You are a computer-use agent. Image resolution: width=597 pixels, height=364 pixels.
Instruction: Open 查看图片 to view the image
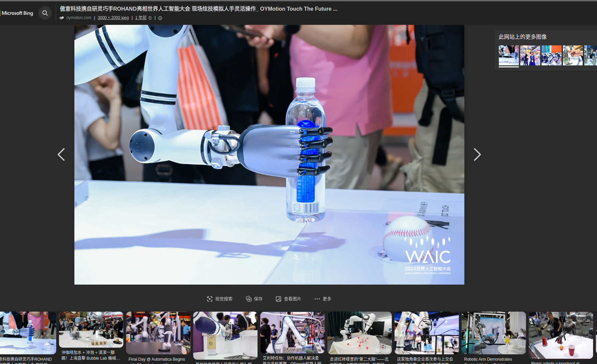288,299
